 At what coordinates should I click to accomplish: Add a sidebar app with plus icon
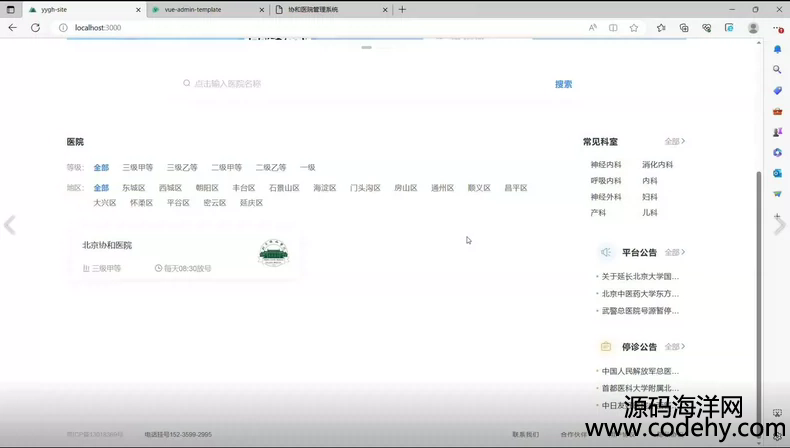(x=777, y=216)
